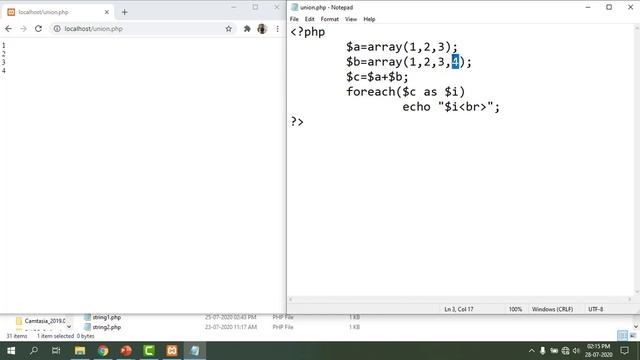Select Camtasia_2019 folder in Explorer tree

[x=40, y=321]
